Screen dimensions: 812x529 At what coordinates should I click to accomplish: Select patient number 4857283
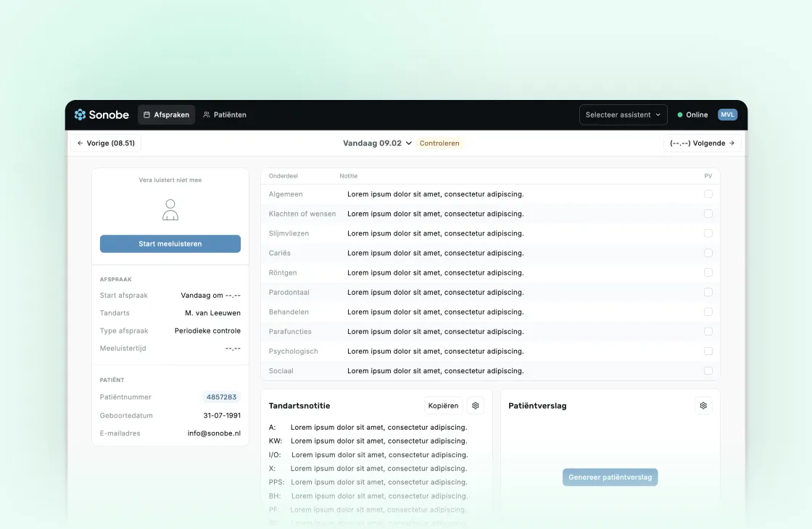coord(222,396)
